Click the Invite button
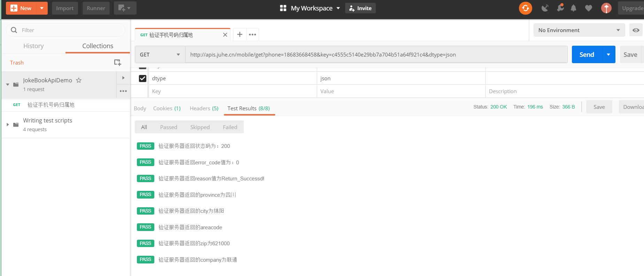This screenshot has height=276, width=644. pos(360,8)
